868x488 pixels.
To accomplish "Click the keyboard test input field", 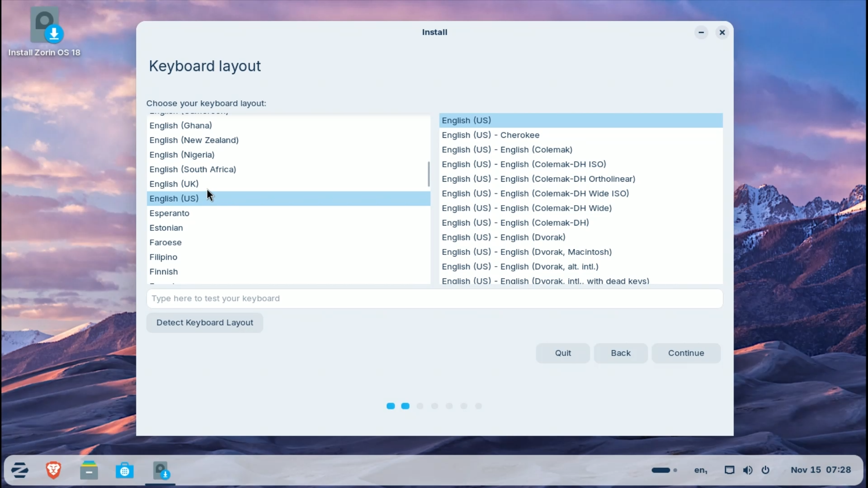I will tap(434, 298).
